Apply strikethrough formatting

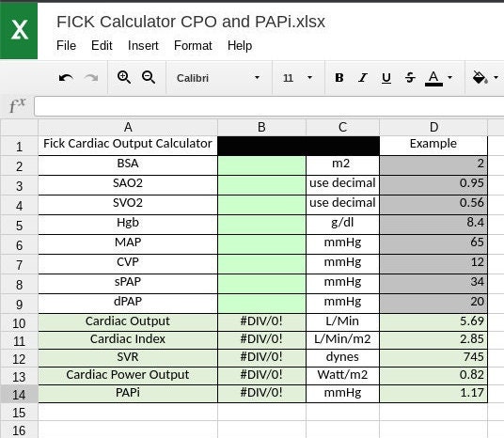click(x=410, y=77)
